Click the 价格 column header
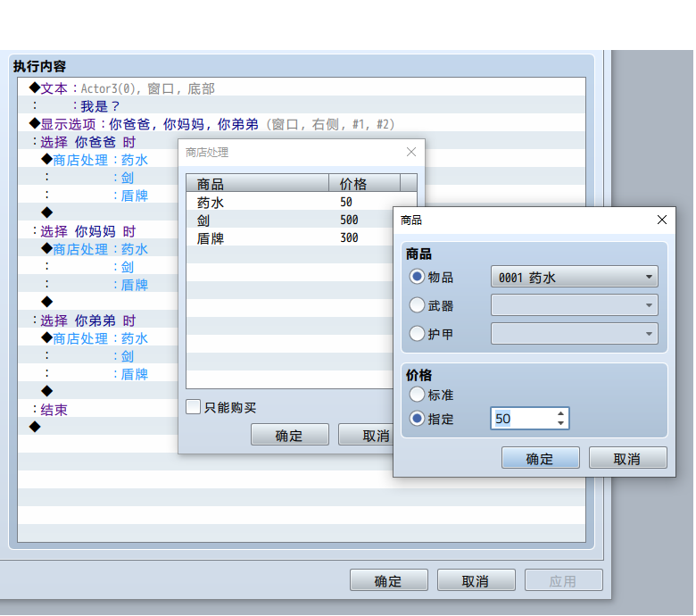Image resolution: width=696 pixels, height=616 pixels. coord(364,183)
